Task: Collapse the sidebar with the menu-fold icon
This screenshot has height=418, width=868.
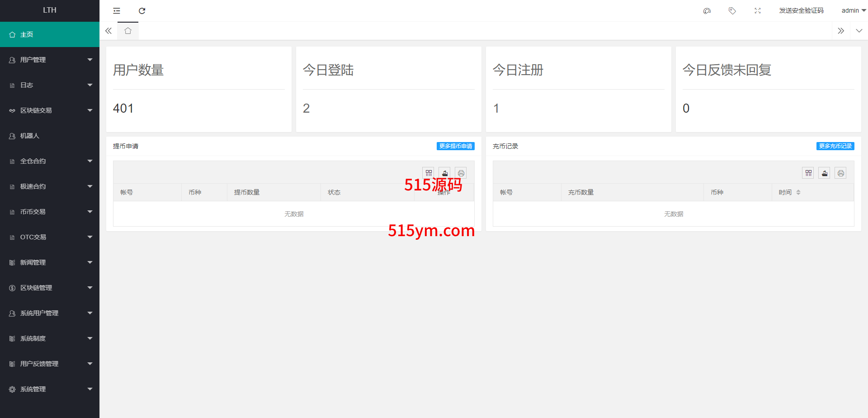Action: point(117,11)
